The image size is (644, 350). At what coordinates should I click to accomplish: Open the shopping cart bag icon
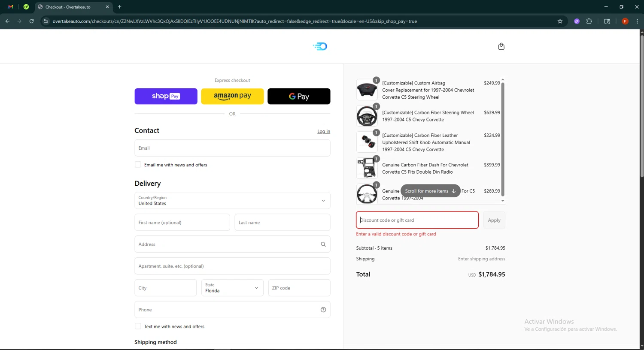click(501, 46)
